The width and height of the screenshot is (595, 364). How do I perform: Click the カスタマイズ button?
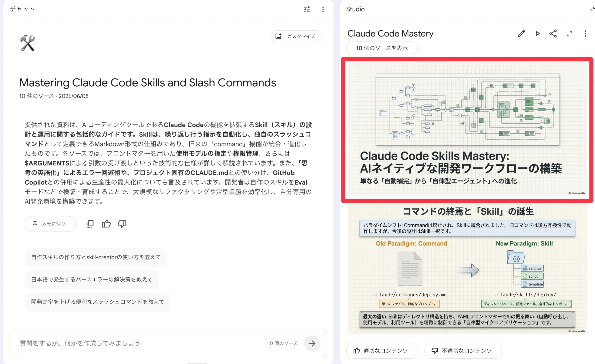(x=296, y=36)
